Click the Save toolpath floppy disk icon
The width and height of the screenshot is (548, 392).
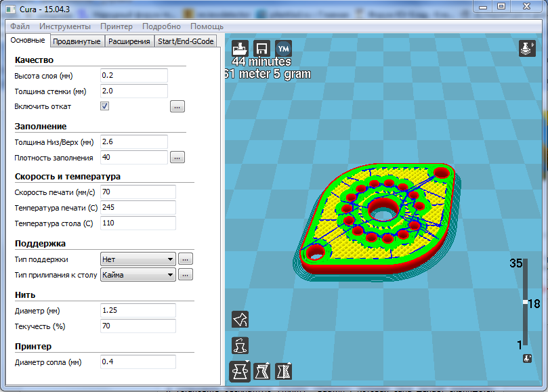(x=261, y=48)
